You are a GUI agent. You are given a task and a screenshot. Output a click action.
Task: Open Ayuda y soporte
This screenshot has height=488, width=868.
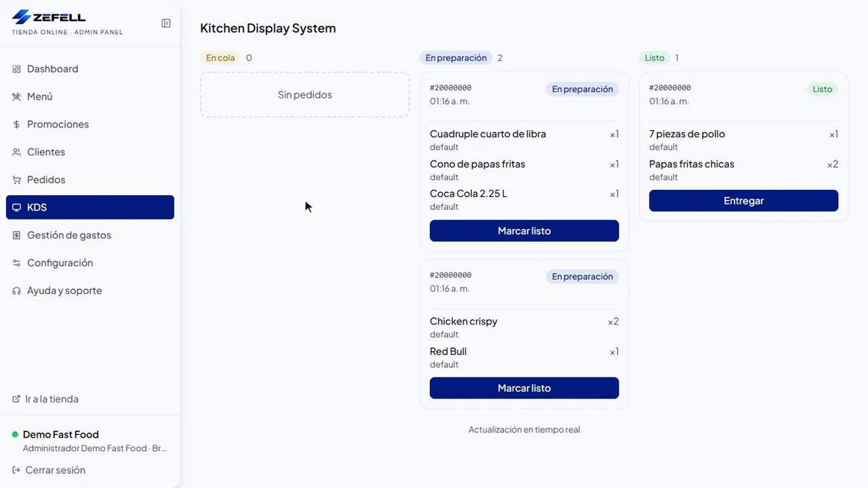(90, 291)
